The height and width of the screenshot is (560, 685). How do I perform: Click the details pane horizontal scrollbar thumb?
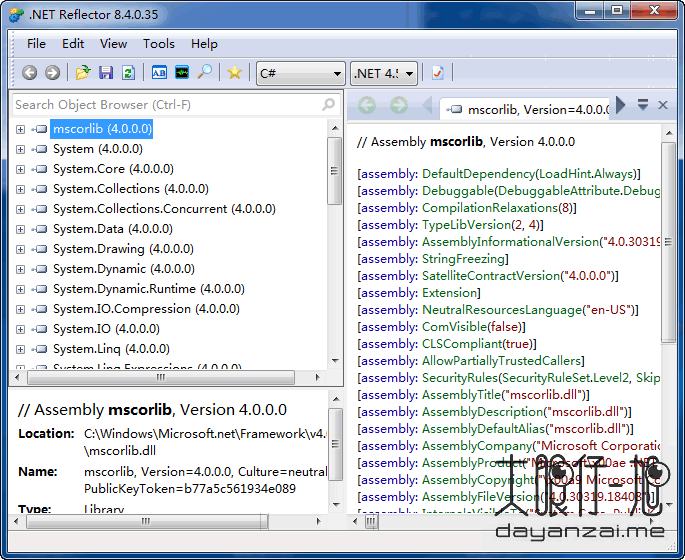146,521
